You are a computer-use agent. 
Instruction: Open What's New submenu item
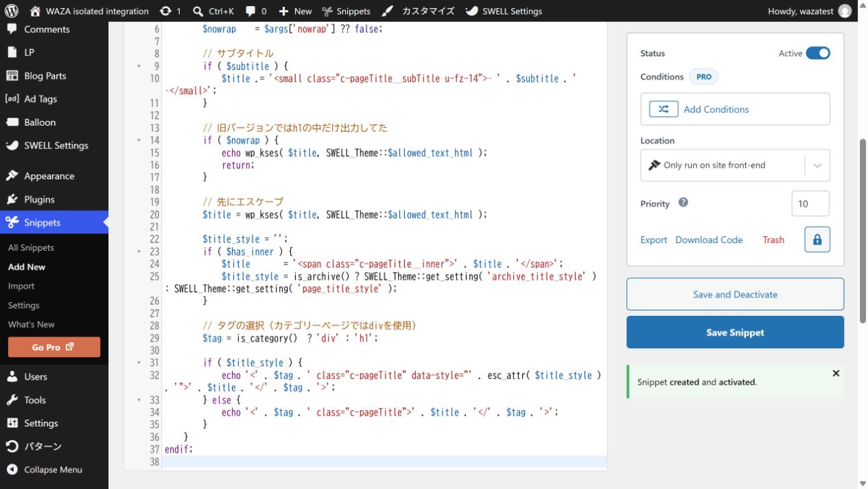point(32,324)
